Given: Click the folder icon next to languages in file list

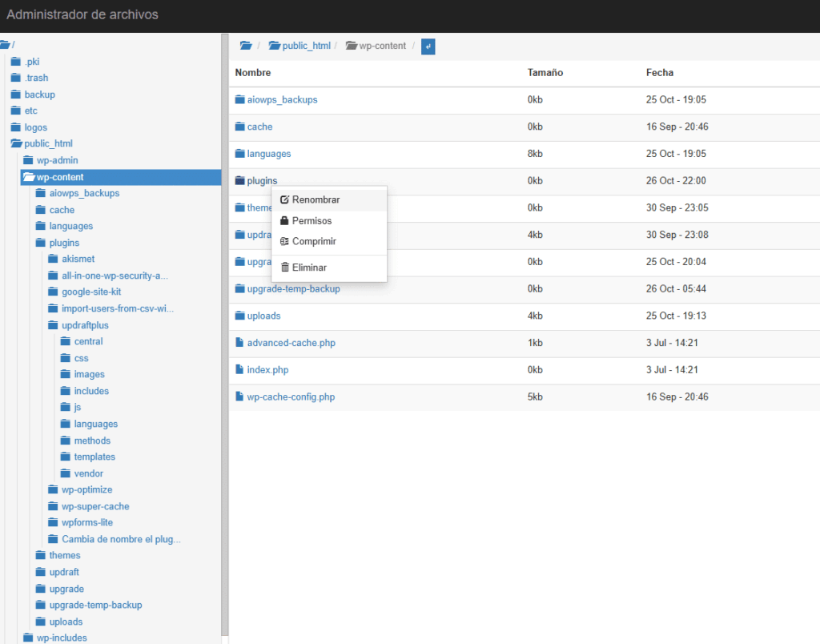Looking at the screenshot, I should pos(239,154).
